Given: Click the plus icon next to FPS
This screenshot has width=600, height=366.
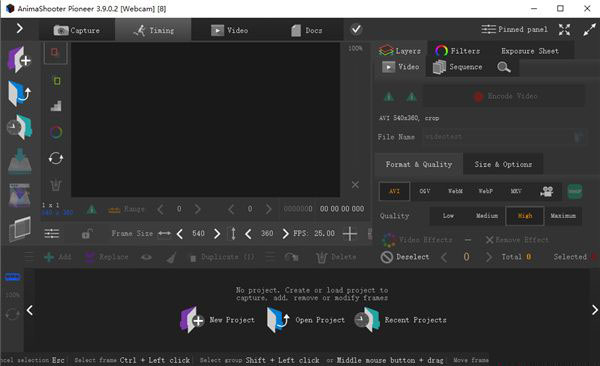Looking at the screenshot, I should (349, 234).
